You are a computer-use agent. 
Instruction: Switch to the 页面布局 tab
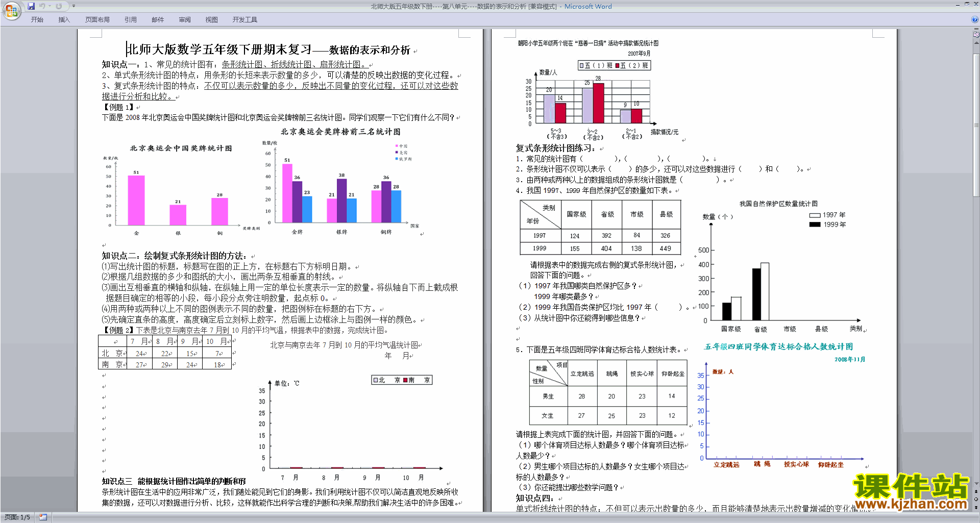(x=97, y=20)
